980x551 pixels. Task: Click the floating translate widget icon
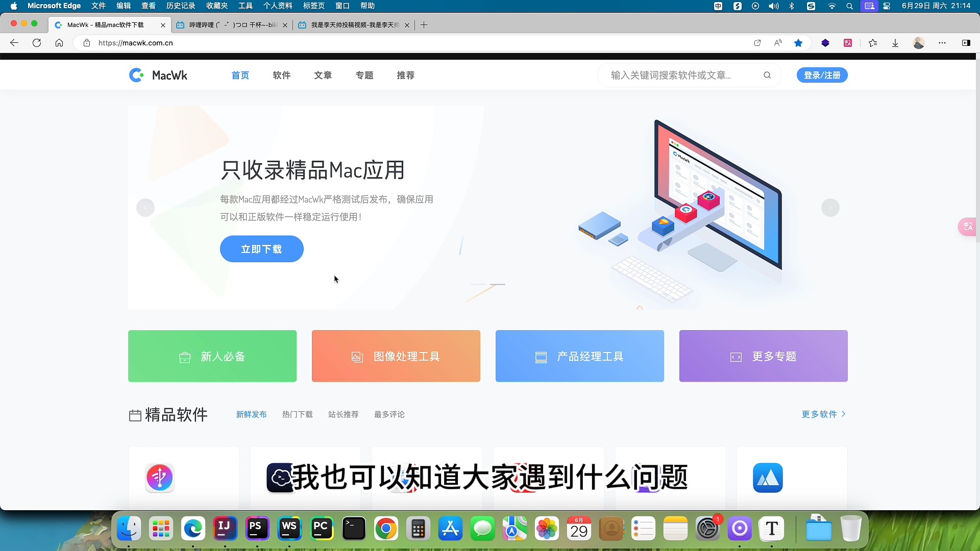(x=968, y=226)
